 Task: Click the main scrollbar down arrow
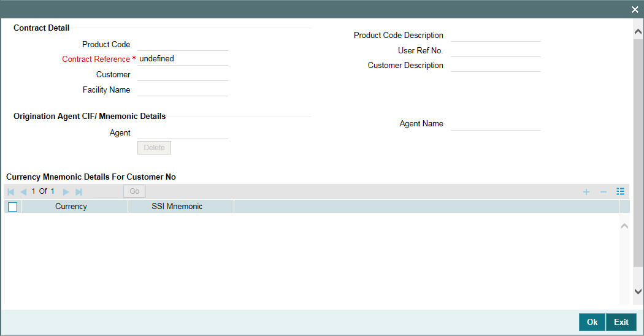point(638,291)
